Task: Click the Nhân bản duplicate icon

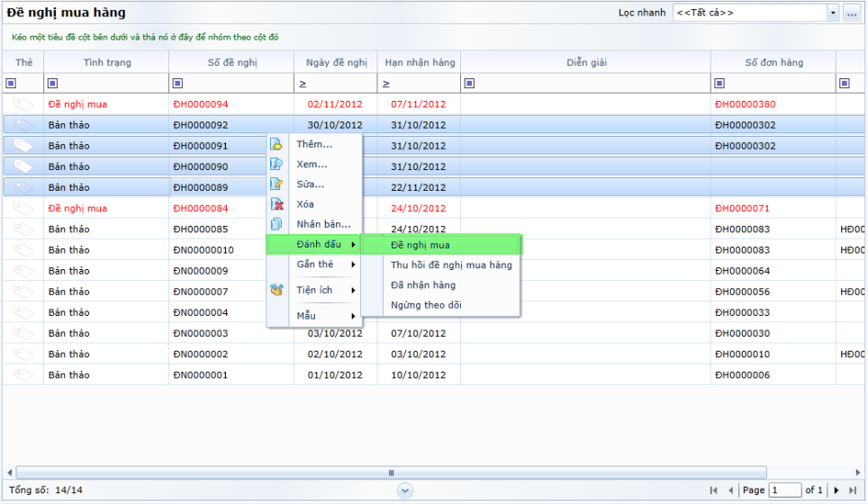Action: coord(276,224)
